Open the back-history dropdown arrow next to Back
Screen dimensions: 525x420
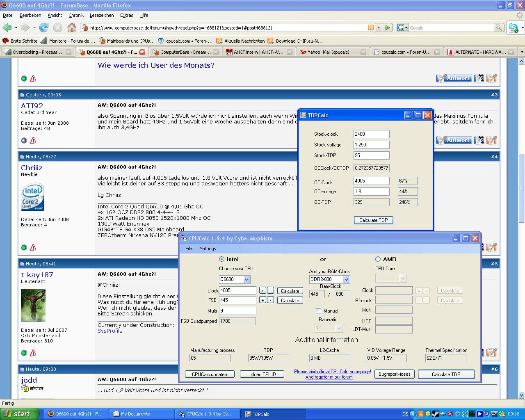tap(16, 28)
